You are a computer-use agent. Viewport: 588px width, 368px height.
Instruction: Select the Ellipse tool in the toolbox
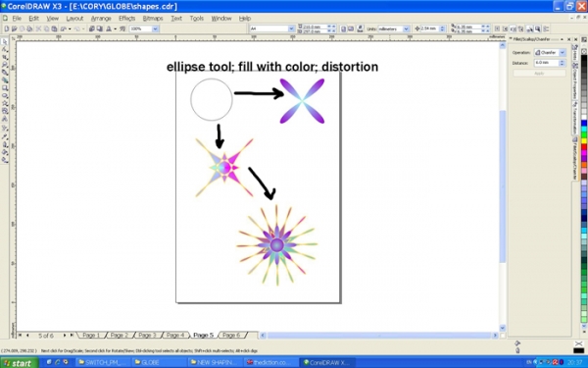5,95
